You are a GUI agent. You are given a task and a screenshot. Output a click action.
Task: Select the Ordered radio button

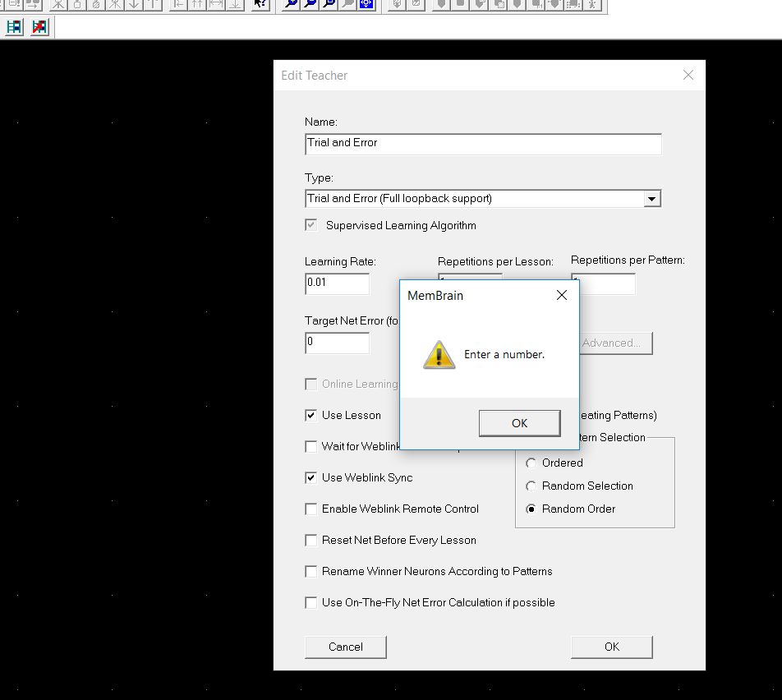531,463
